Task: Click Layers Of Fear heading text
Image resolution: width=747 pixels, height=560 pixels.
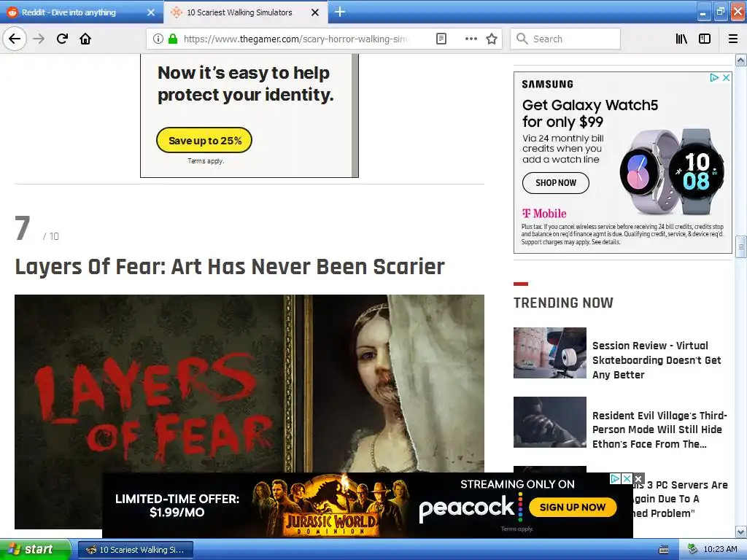Action: (230, 267)
